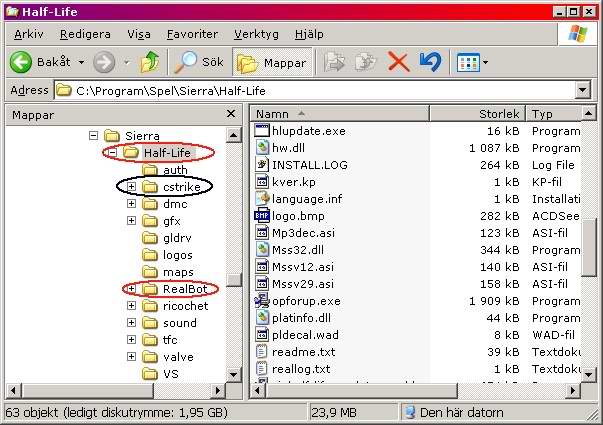This screenshot has height=425, width=603.
Task: Select the maps folder in tree
Action: pyautogui.click(x=168, y=272)
